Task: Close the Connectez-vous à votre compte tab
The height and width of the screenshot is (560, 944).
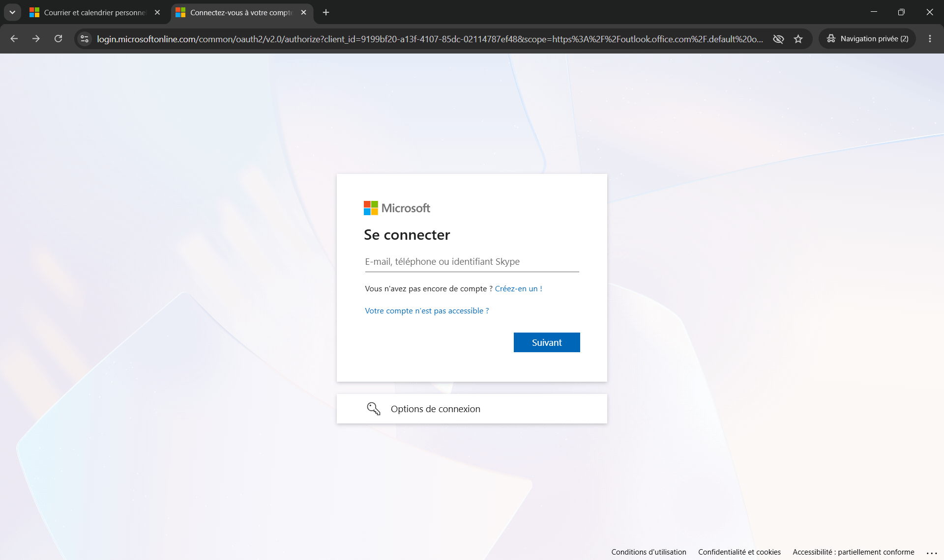Action: tap(303, 12)
